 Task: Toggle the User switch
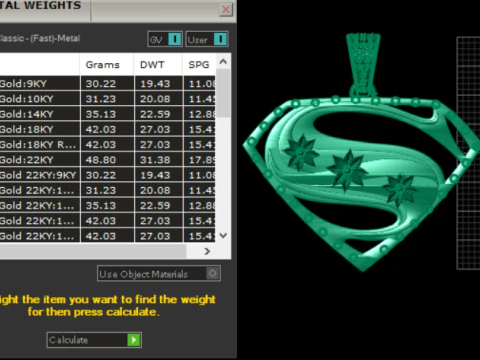point(207,39)
